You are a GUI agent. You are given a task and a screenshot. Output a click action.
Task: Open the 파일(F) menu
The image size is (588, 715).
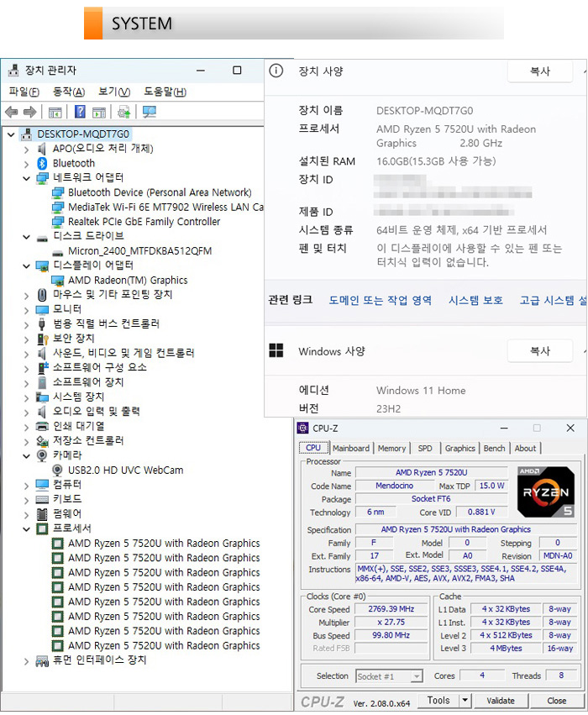24,92
